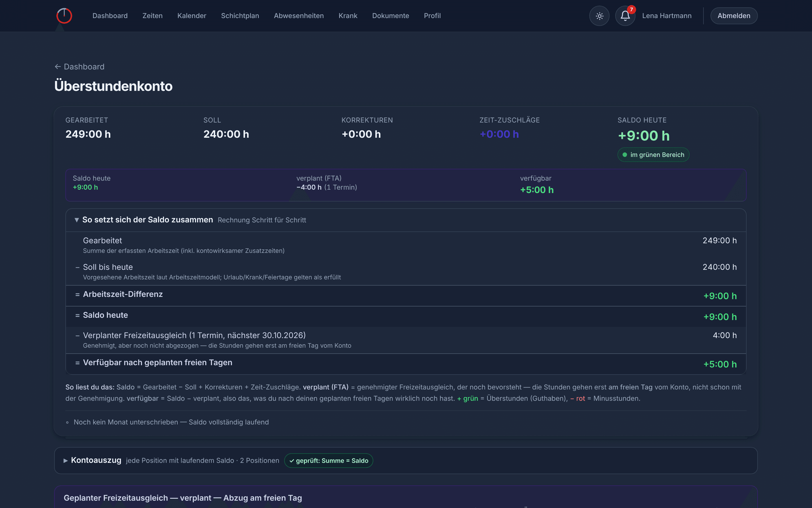The height and width of the screenshot is (508, 812).
Task: Go to Profil in the navigation
Action: pos(432,16)
